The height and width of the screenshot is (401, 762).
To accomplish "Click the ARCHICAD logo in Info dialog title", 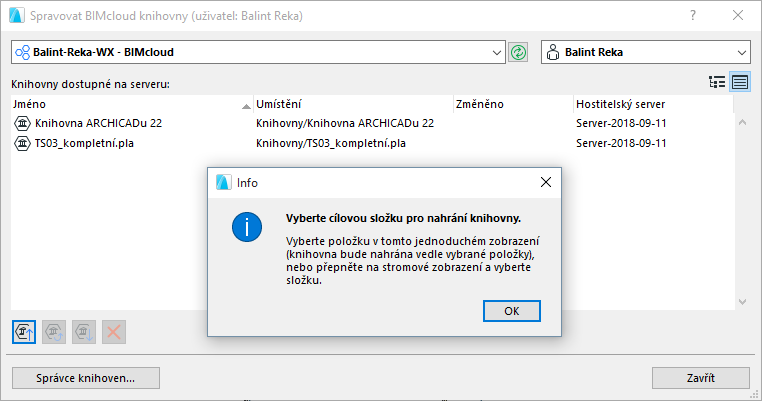I will click(224, 182).
